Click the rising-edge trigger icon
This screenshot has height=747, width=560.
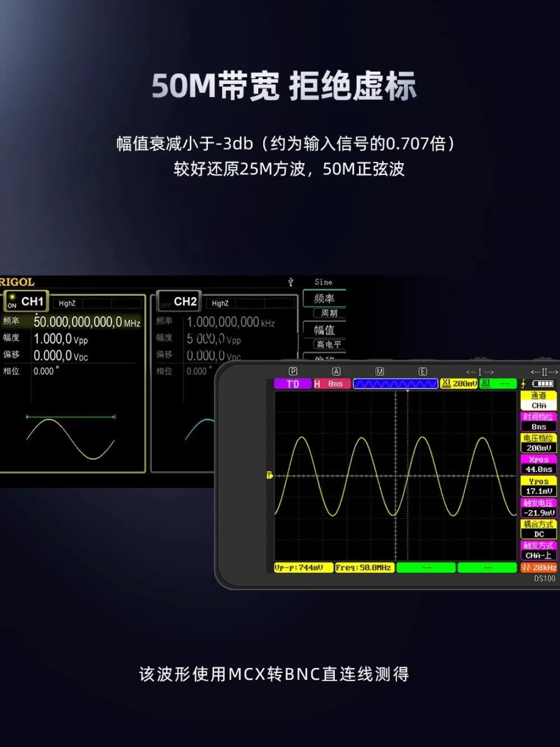tap(524, 384)
